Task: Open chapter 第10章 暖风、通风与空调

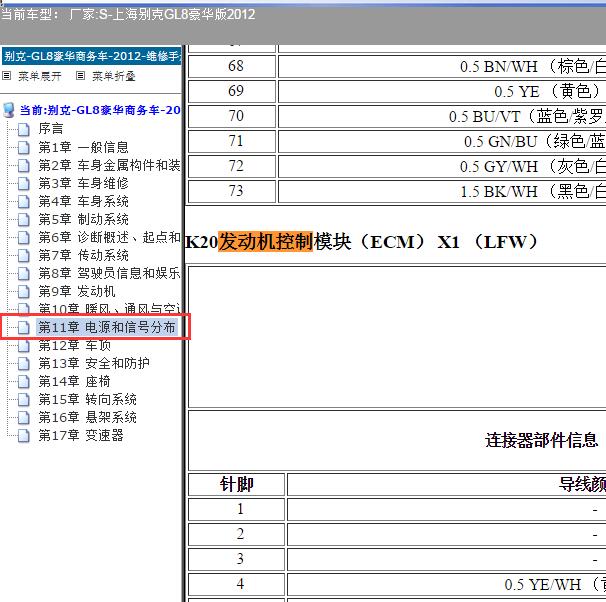Action: click(x=109, y=309)
